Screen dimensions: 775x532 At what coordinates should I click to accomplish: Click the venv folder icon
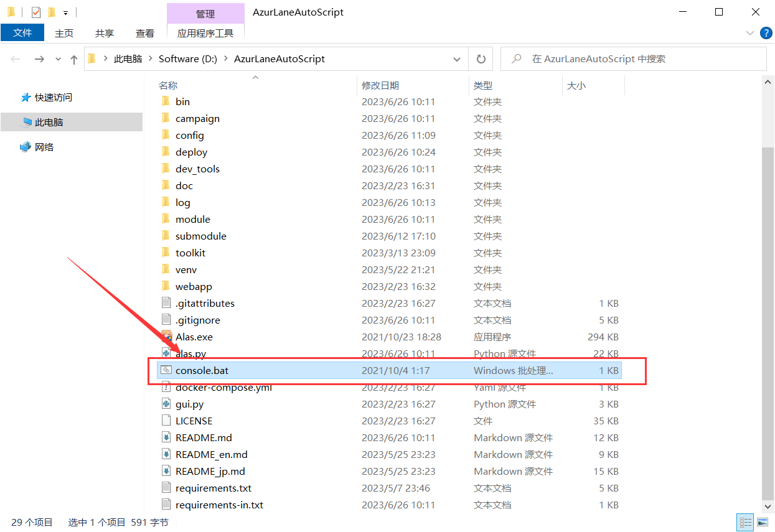[x=166, y=269]
